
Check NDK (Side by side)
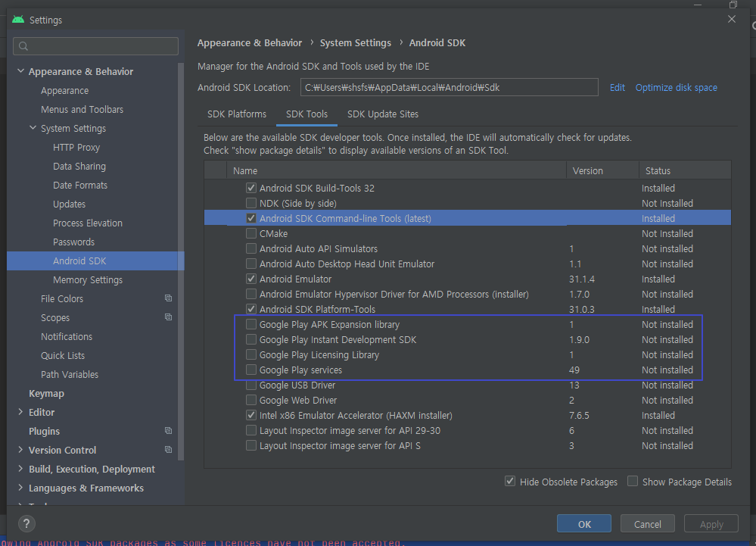pos(250,203)
